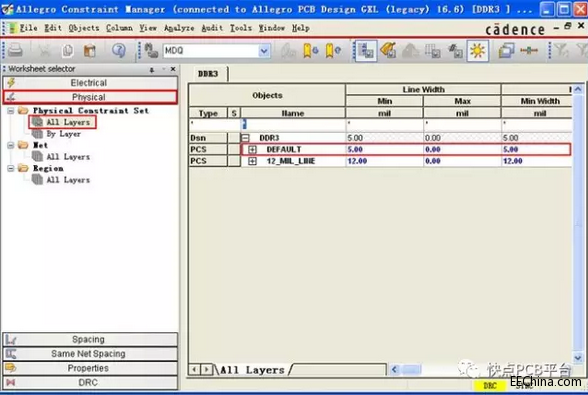Expand the 12_MIL_LINE constraint set row
The image size is (588, 395).
[252, 161]
